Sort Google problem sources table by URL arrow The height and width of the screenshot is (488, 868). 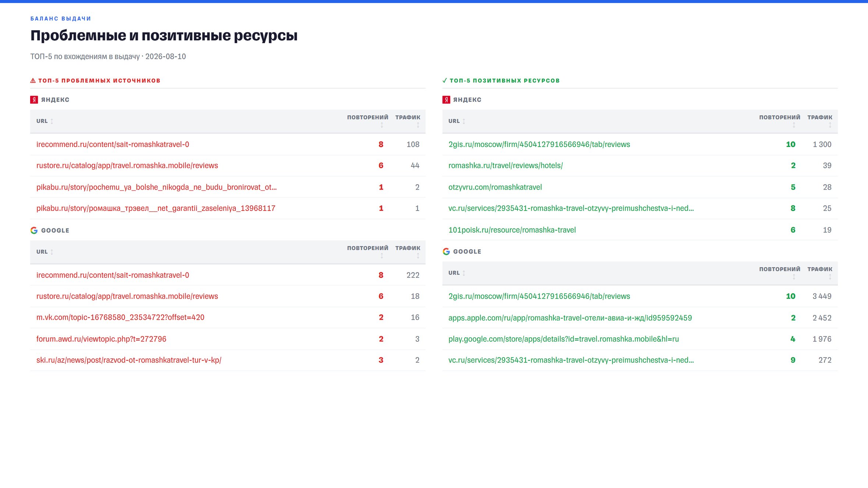52,252
